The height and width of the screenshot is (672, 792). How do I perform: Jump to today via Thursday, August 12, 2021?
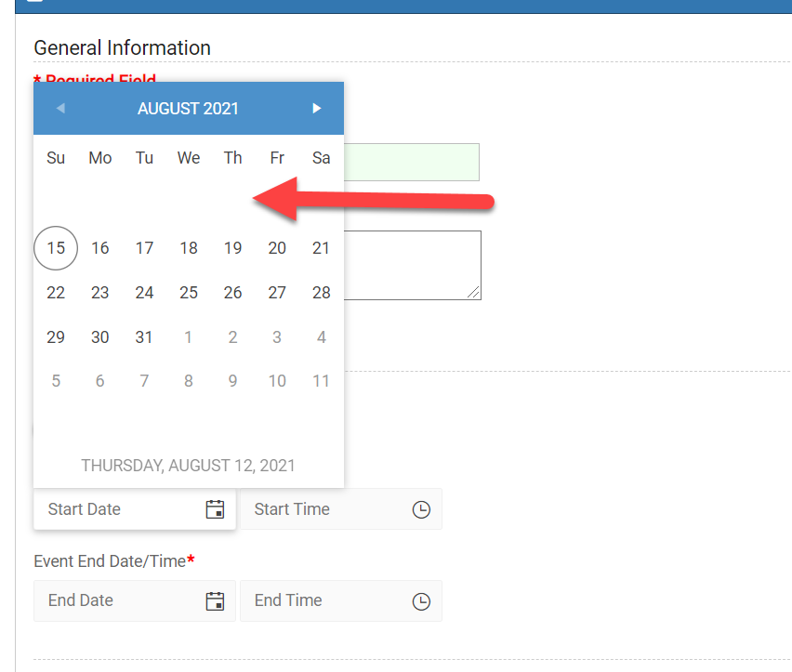pyautogui.click(x=188, y=465)
